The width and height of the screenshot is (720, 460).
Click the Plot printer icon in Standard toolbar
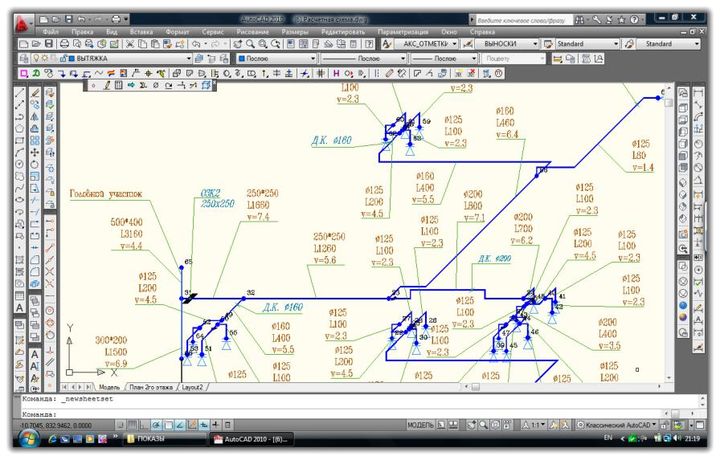pos(65,44)
